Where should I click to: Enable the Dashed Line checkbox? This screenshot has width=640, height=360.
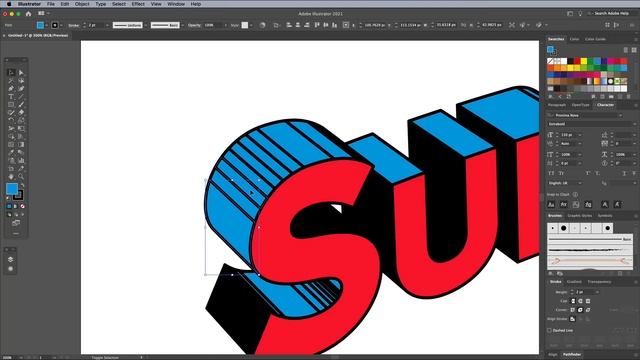pos(549,330)
